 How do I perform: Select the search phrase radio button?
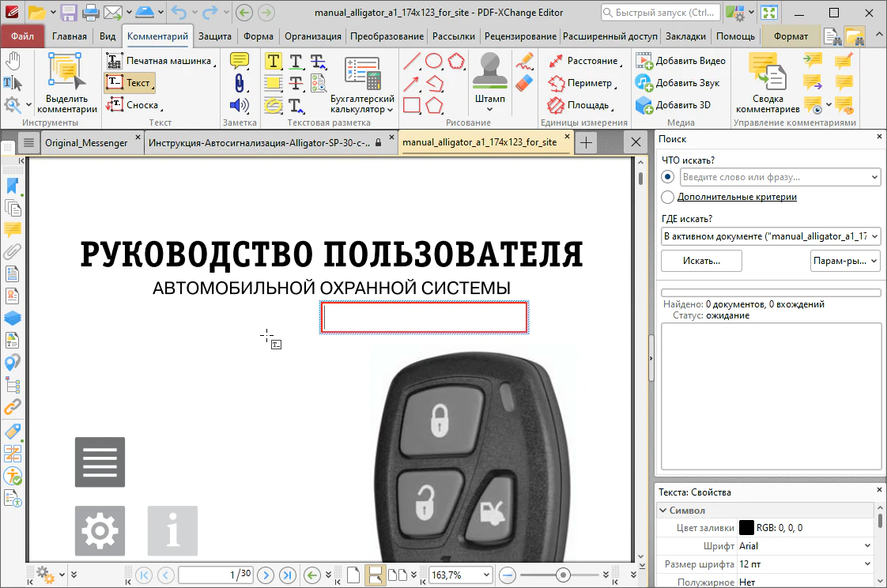coord(669,177)
